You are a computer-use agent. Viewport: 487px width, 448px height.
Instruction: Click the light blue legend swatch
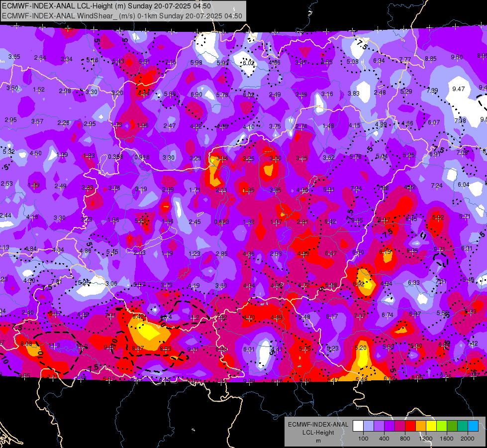(x=369, y=426)
